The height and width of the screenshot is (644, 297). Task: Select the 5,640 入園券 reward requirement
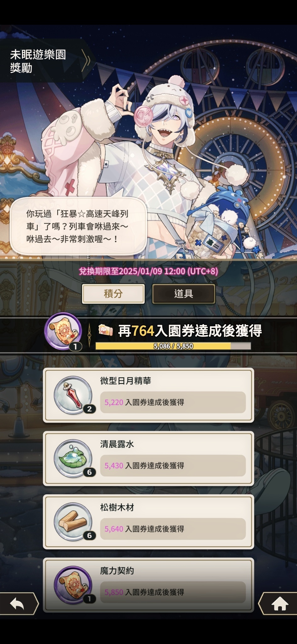(x=173, y=529)
